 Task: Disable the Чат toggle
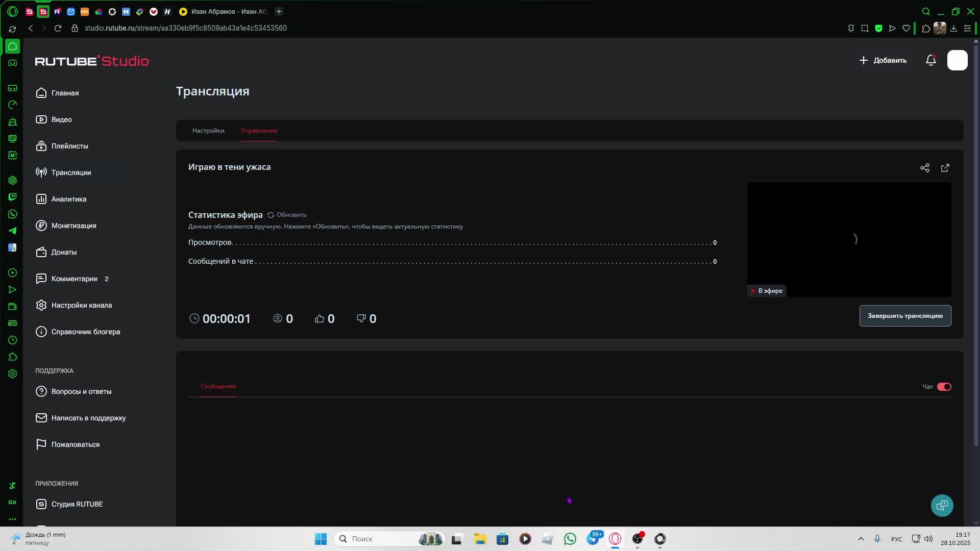[944, 387]
